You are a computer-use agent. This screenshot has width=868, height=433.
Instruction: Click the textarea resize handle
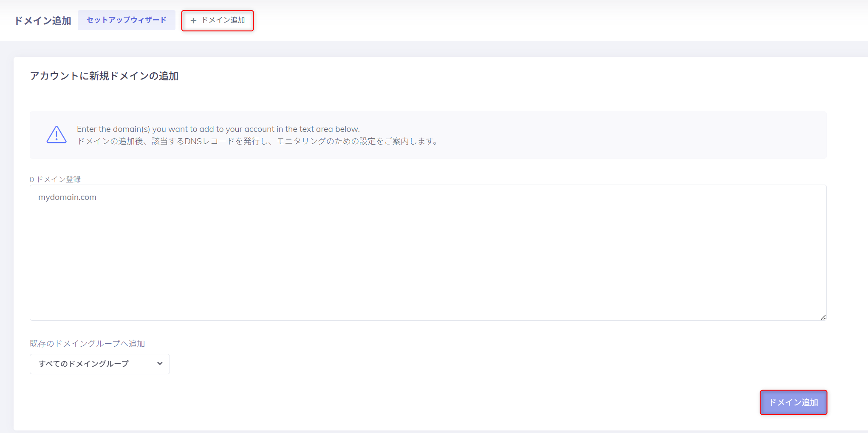click(x=823, y=317)
